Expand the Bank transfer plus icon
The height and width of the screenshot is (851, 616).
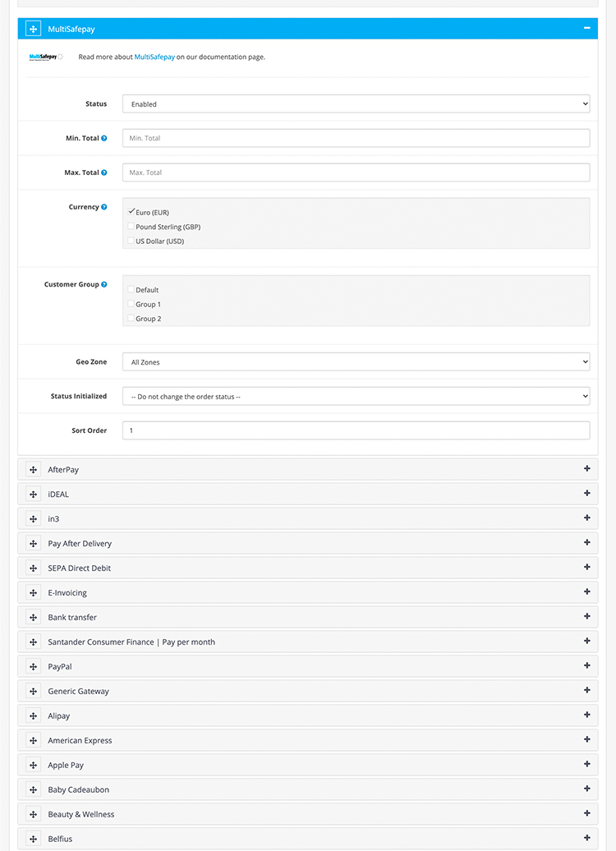586,616
